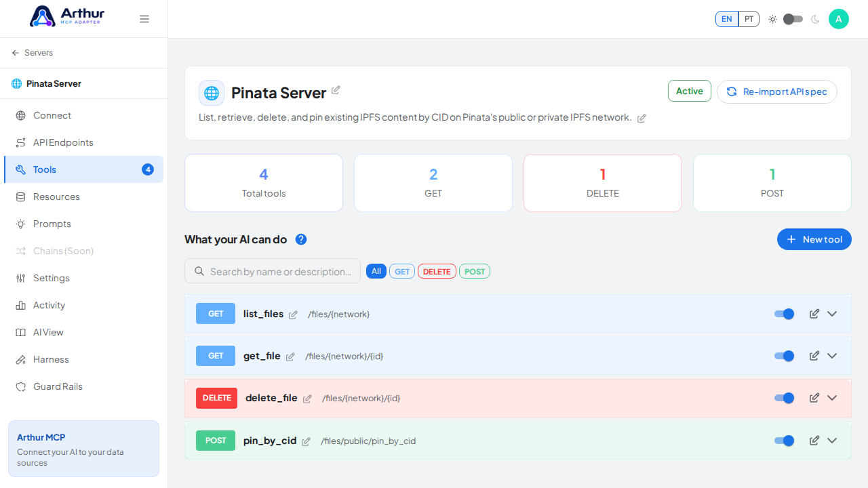Screen dimensions: 868x488
Task: Open edit form for get_file row
Action: click(814, 356)
